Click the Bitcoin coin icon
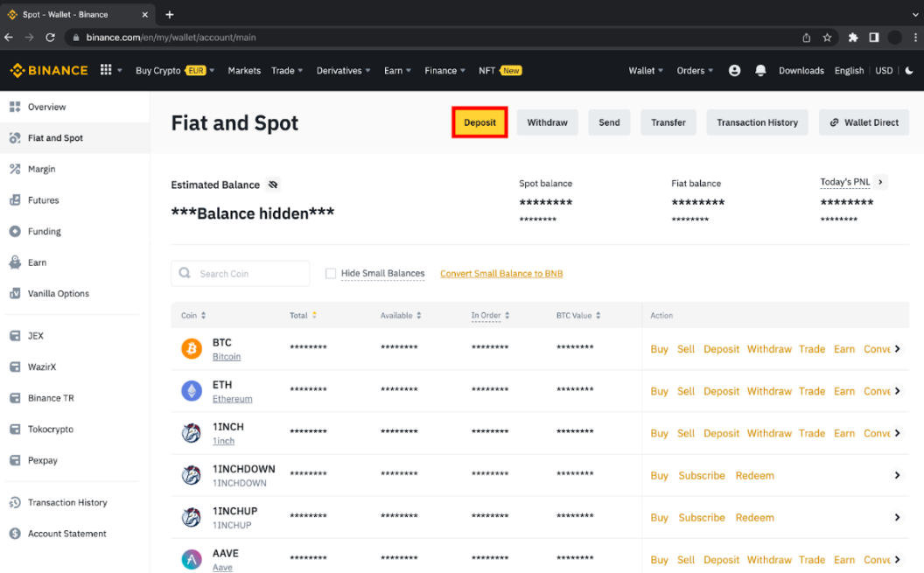This screenshot has height=573, width=924. click(192, 349)
